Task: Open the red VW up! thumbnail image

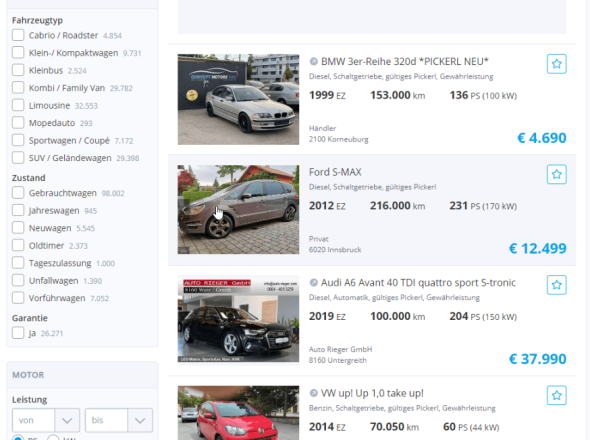Action: [238, 413]
